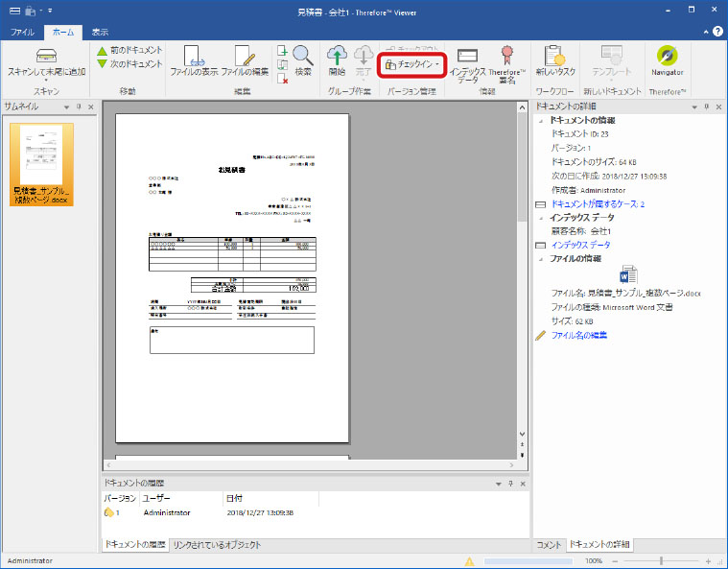Pin the サムネイル panel

tap(77, 107)
